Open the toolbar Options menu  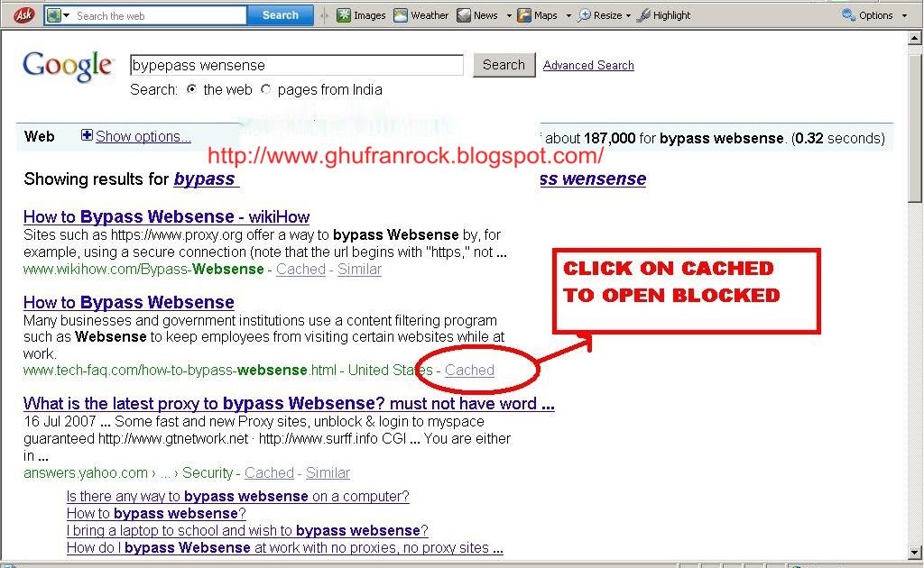(867, 15)
